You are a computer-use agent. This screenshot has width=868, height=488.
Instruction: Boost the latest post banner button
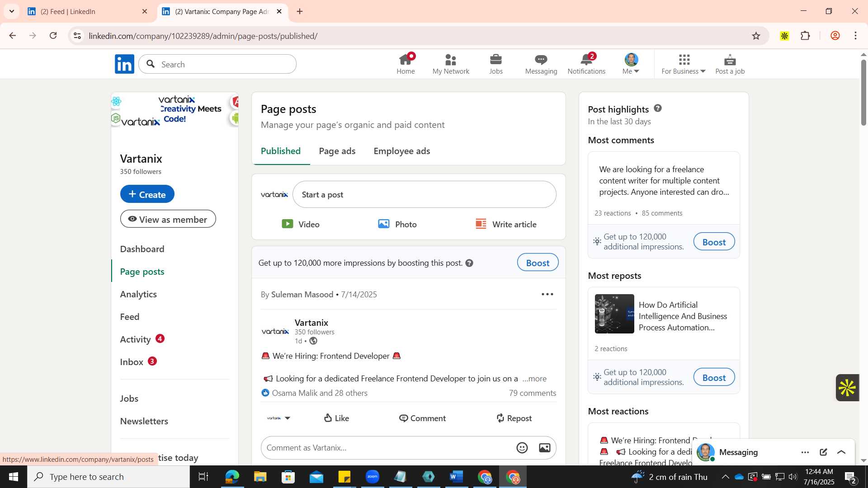[538, 263]
